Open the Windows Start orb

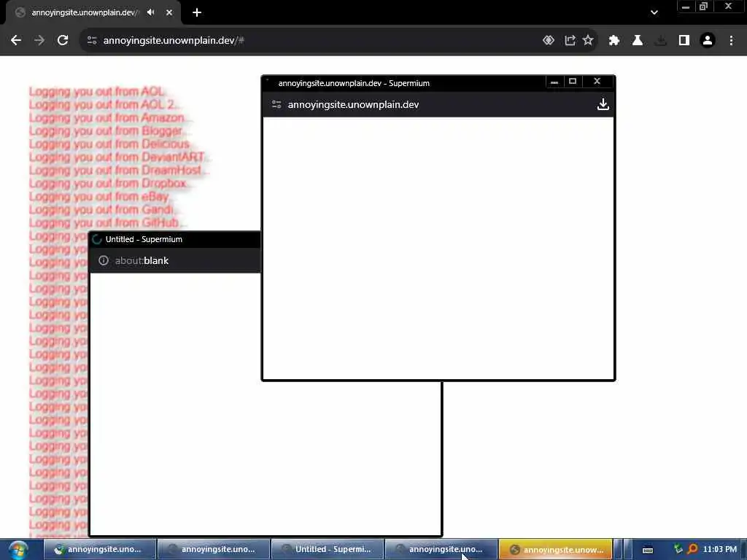[x=18, y=550]
